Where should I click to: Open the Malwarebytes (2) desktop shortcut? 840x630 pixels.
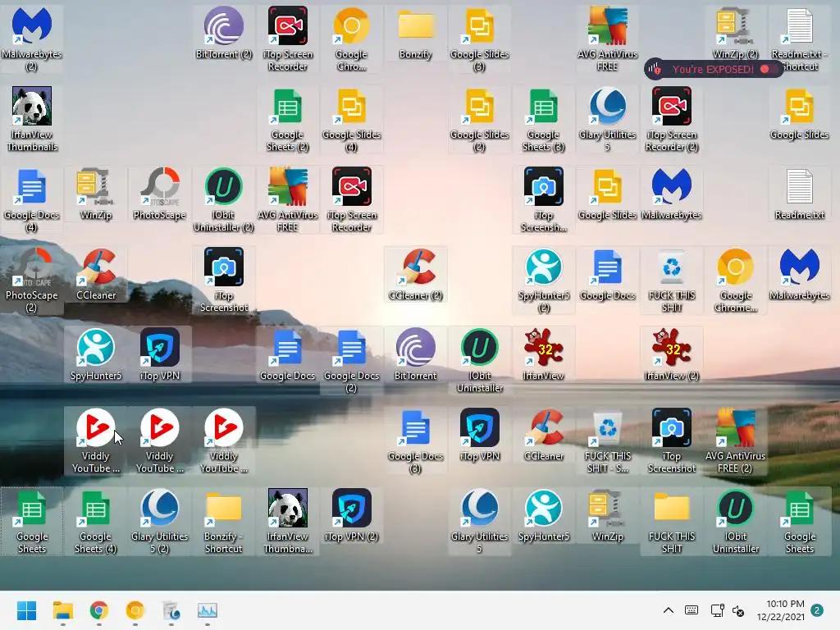tap(32, 39)
